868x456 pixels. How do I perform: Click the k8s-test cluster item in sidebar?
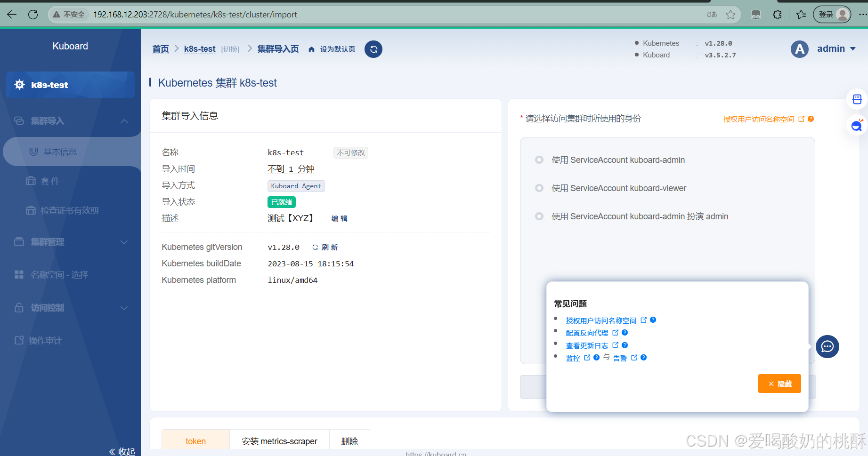71,85
